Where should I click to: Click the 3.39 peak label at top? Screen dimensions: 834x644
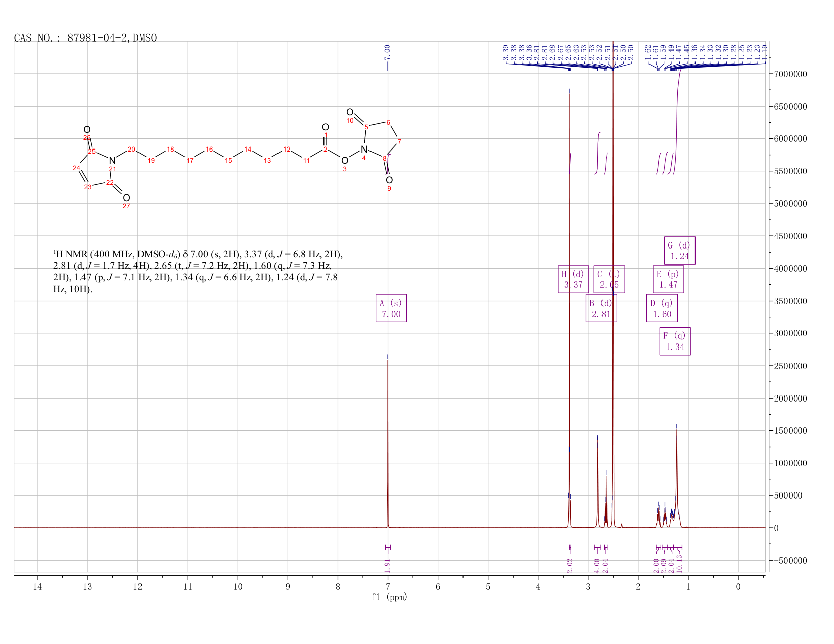tap(506, 53)
